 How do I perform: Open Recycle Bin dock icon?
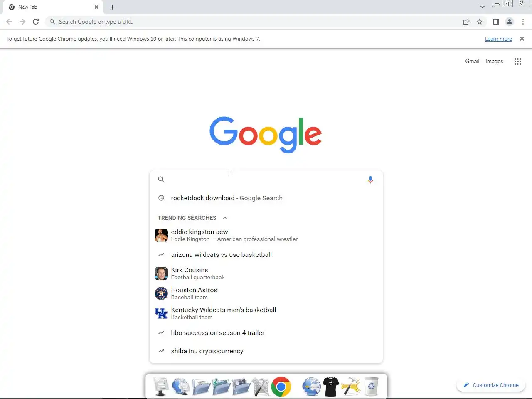(x=371, y=387)
